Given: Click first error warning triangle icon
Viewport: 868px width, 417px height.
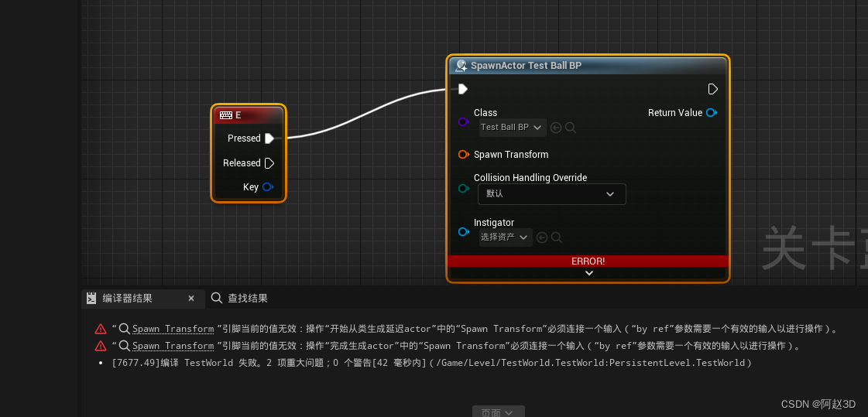Looking at the screenshot, I should pyautogui.click(x=100, y=329).
